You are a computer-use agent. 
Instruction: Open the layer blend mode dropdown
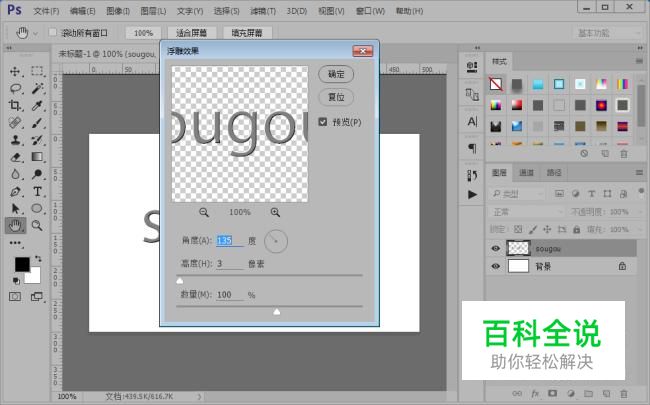[527, 212]
